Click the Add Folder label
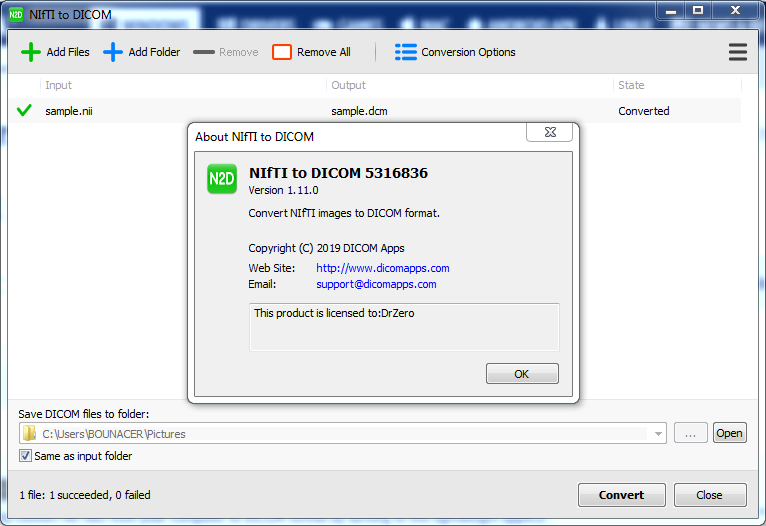766x526 pixels. pos(154,52)
